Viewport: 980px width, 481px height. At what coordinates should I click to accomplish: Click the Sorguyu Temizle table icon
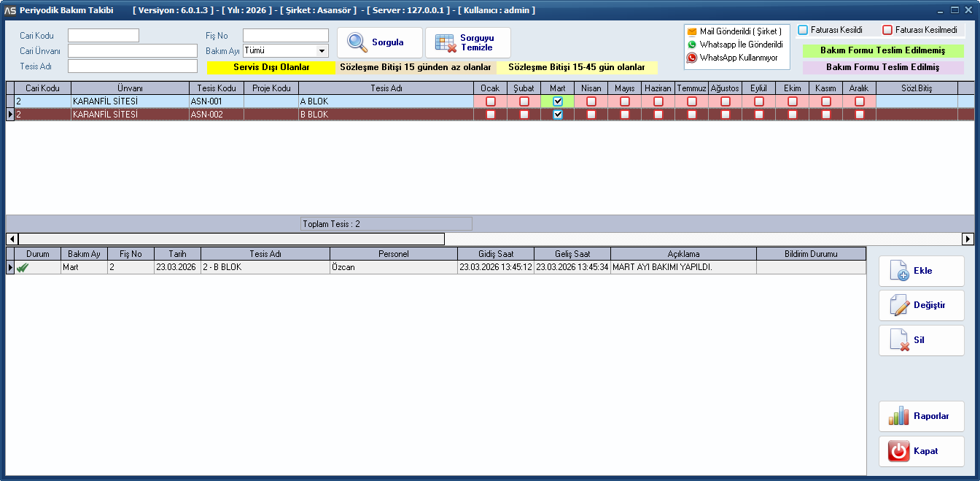446,43
